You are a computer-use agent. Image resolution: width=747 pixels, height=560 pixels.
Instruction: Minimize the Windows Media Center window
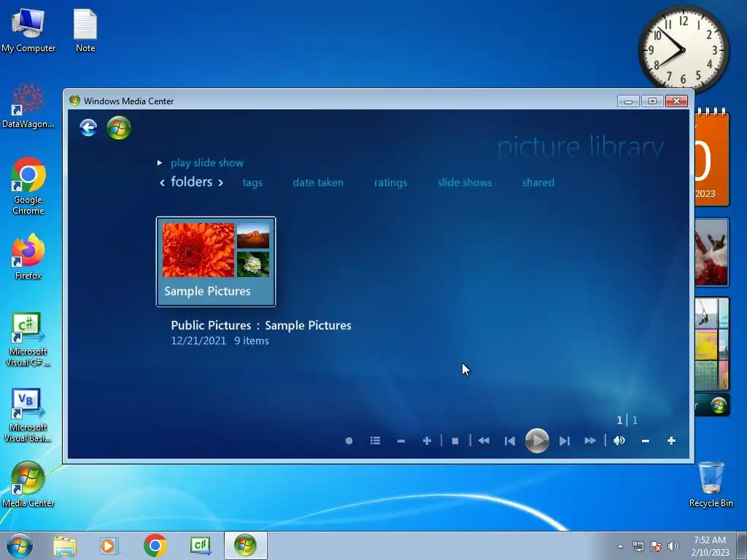(628, 101)
